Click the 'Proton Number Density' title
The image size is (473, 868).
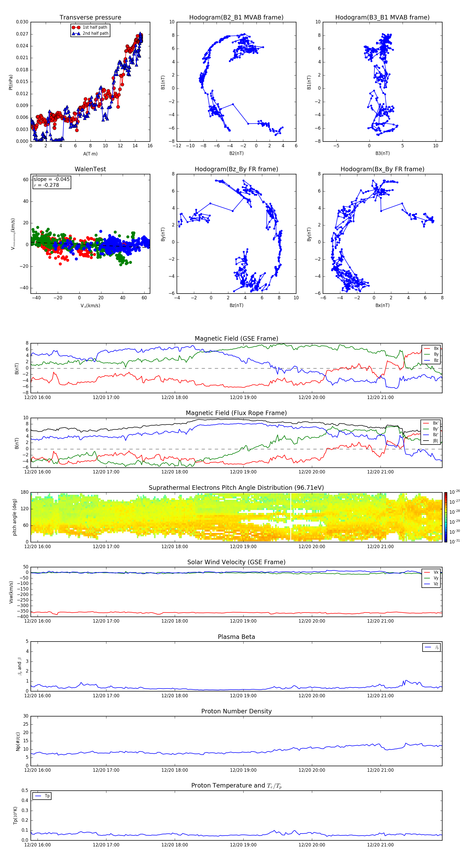pos(236,711)
